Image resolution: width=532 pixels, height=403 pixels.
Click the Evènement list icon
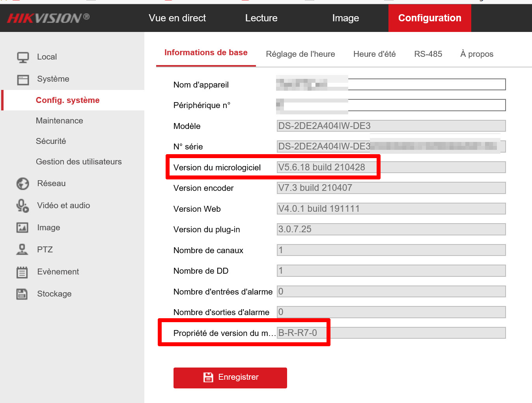(x=22, y=272)
